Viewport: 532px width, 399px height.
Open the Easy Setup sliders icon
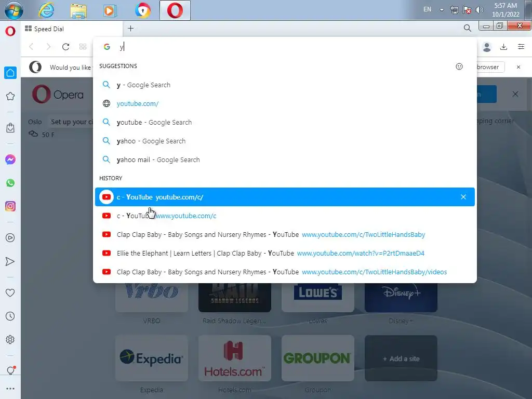[x=521, y=46]
